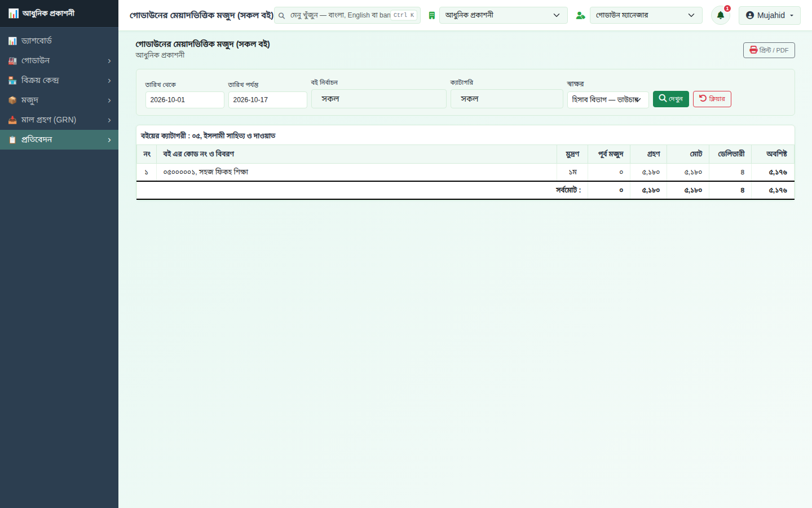The width and height of the screenshot is (812, 508).
Task: Open notifications with the bell icon
Action: point(721,15)
